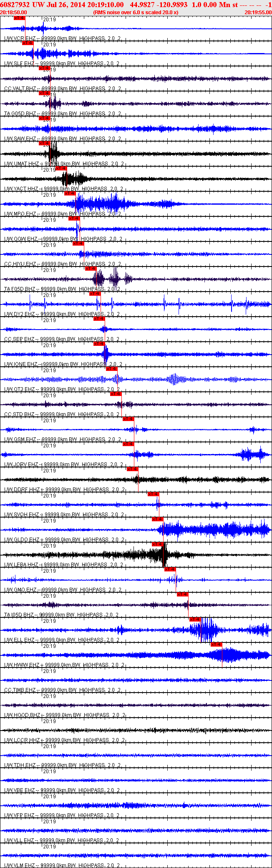272x868 pixels.
Task: Click the start time 20:18:50.00 label
Action: click(x=13, y=13)
